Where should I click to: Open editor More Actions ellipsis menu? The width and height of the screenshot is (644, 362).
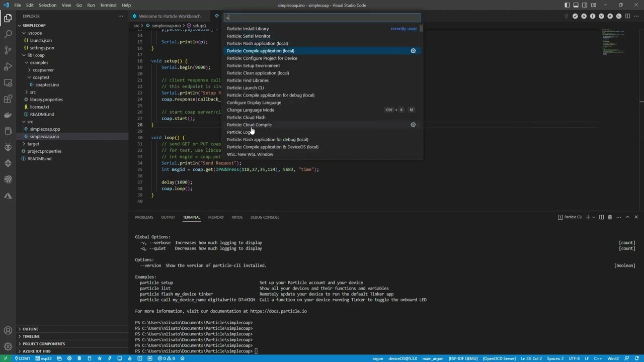click(x=636, y=16)
